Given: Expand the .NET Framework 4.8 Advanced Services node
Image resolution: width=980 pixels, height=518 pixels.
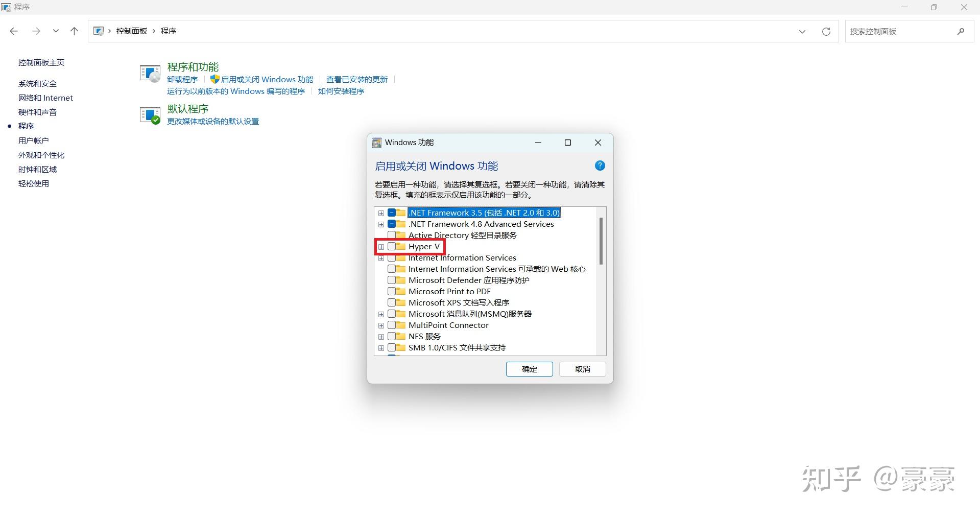Looking at the screenshot, I should coord(381,224).
